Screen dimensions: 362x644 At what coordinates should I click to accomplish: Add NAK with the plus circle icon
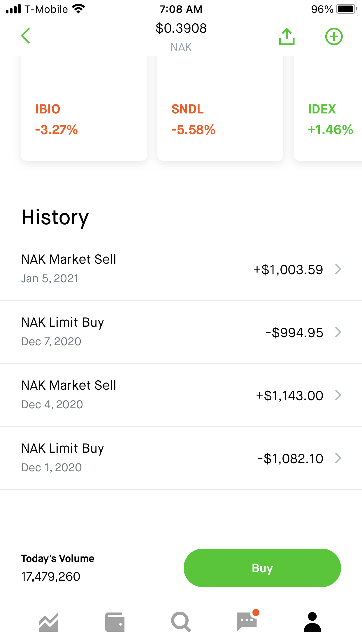(334, 37)
